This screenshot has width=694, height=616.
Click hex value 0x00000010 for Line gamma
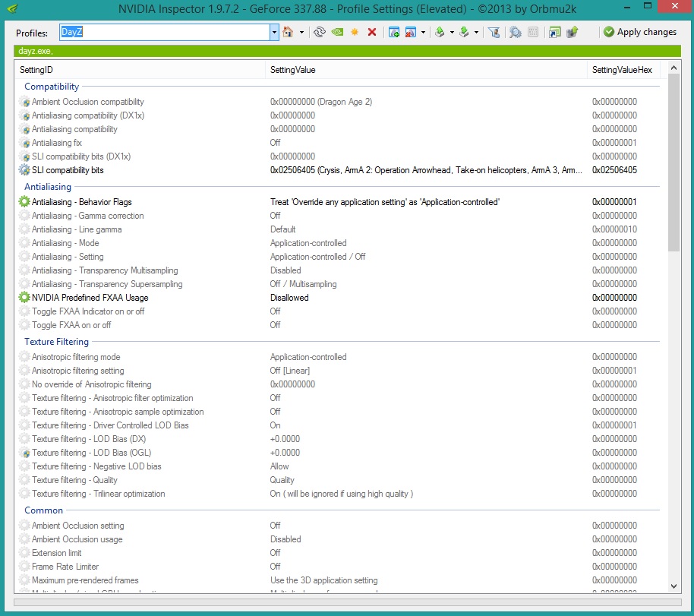click(x=614, y=229)
